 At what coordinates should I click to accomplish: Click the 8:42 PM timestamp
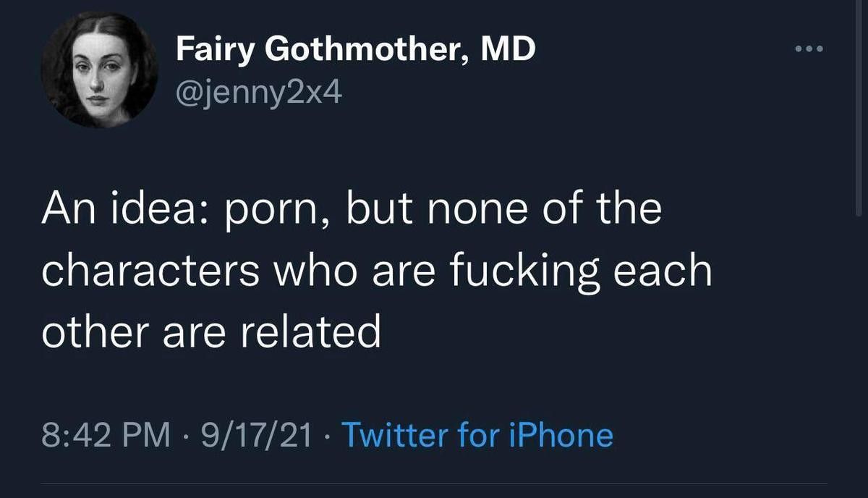click(105, 436)
